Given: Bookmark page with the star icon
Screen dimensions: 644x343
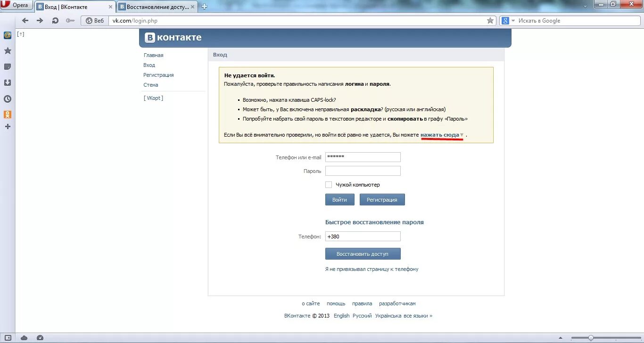Looking at the screenshot, I should click(x=490, y=21).
